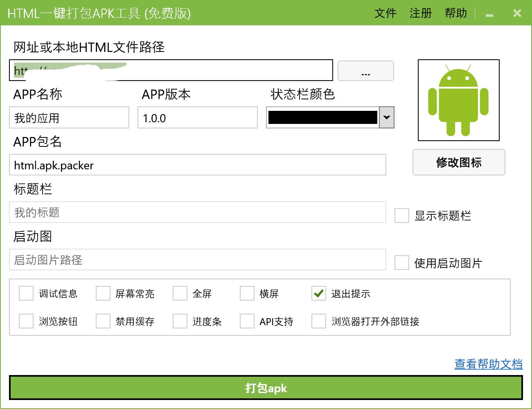Screen dimensions: 532x409
Task: Enable the 使用启动图片 checkbox
Action: [401, 263]
